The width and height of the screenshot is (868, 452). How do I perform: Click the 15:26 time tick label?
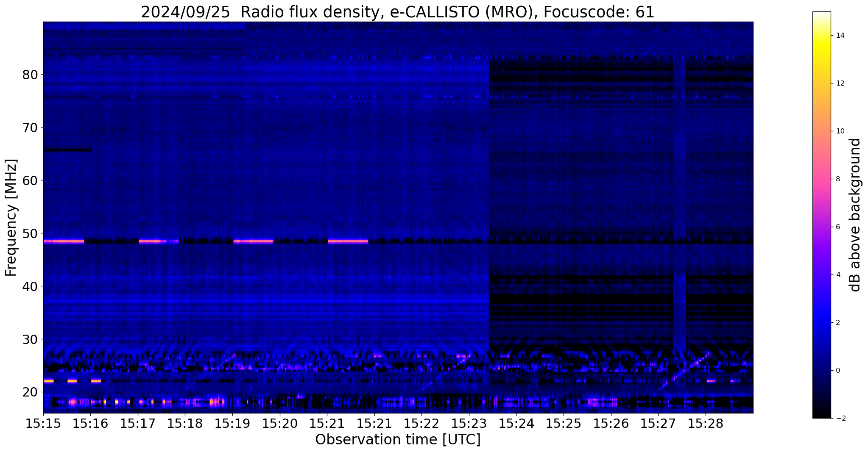[611, 424]
